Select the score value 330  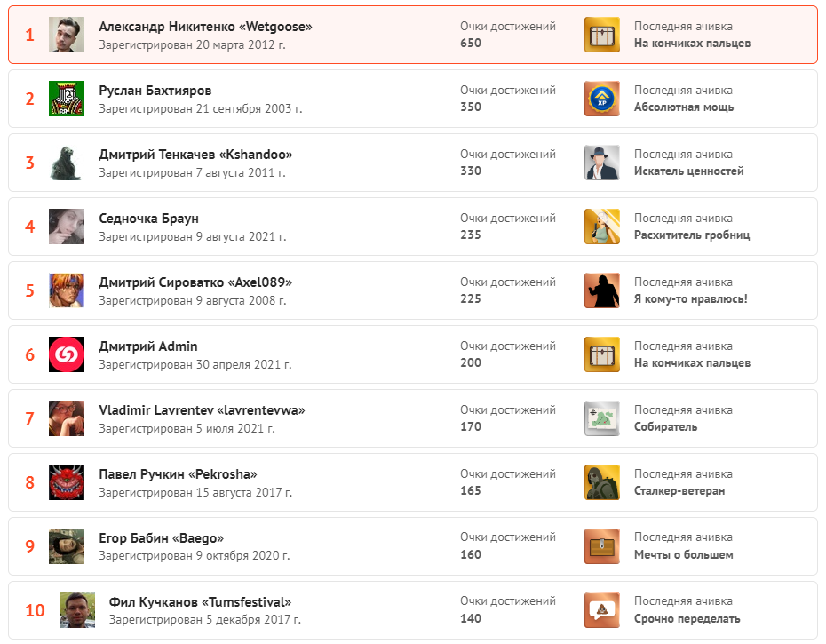471,171
